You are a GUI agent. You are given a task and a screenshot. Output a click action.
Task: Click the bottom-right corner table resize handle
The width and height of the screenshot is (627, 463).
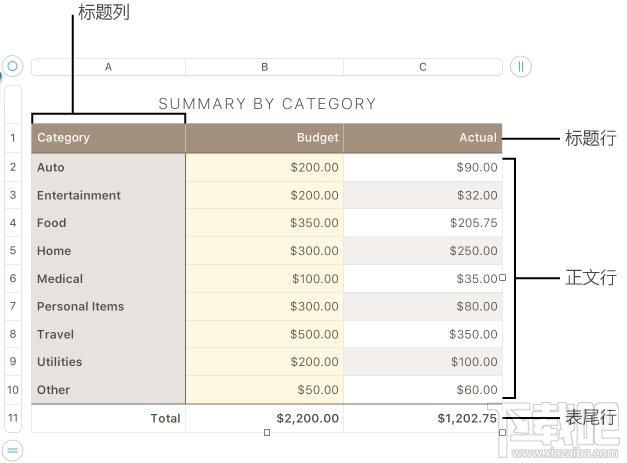[x=503, y=433]
